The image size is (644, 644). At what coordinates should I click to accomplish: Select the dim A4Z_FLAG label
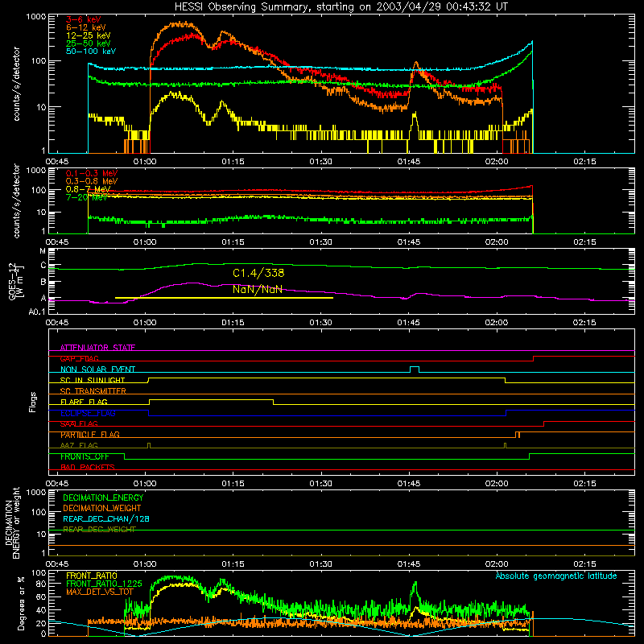click(79, 446)
